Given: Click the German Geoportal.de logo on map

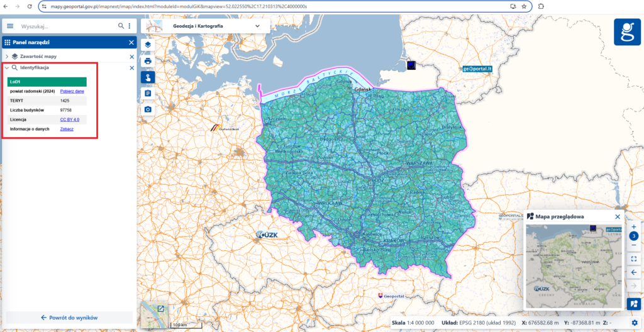Looking at the screenshot, I should [x=225, y=128].
